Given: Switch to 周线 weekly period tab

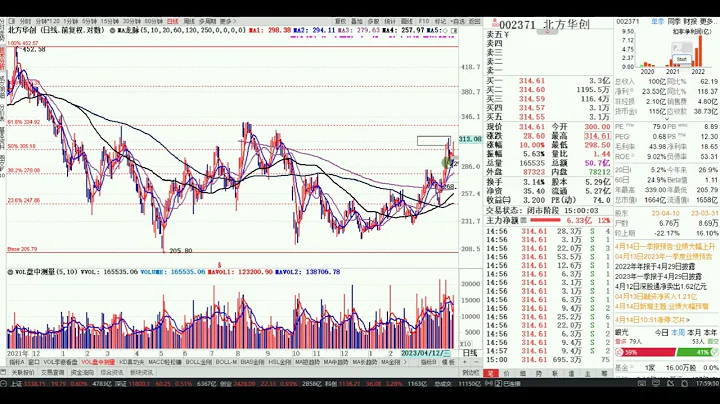Looking at the screenshot, I should (x=189, y=22).
